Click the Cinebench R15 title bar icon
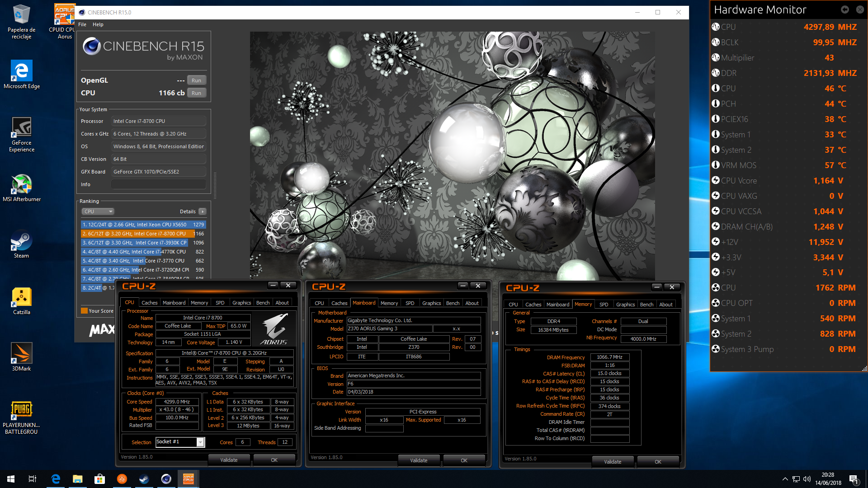The width and height of the screenshot is (868, 488). click(x=82, y=12)
